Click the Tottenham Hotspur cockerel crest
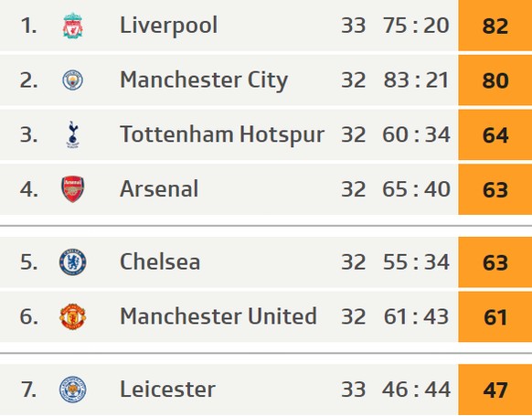Viewport: 532px width, 416px height. 72,134
